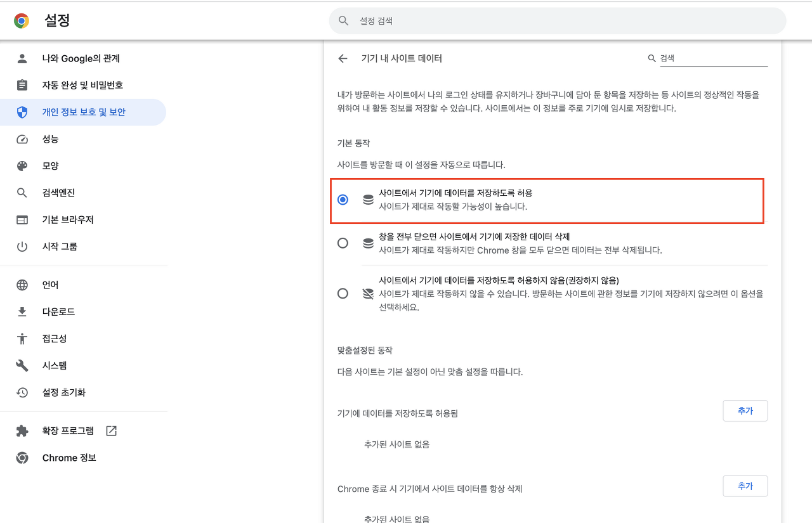Image resolution: width=812 pixels, height=523 pixels.
Task: Click the power icon for 시작 그룹
Action: tap(22, 246)
